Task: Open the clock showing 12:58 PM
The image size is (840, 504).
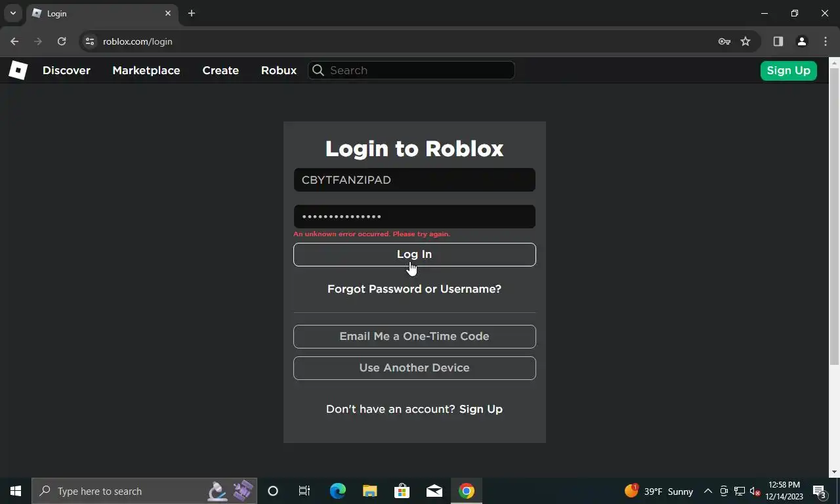Action: click(x=784, y=491)
